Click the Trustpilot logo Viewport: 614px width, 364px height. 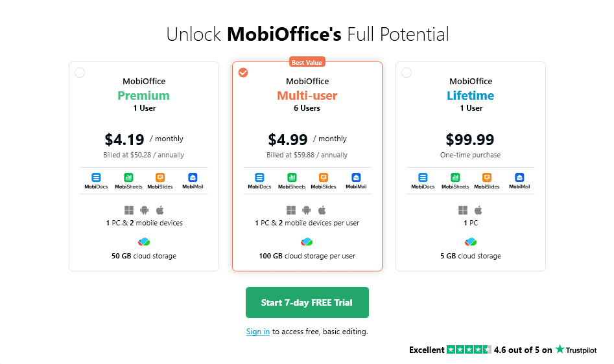tap(576, 350)
